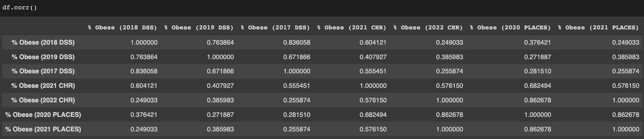This screenshot has height=139, width=644.
Task: Click the 0.836058 cell in the 2018 DSS row
Action: [x=297, y=43]
